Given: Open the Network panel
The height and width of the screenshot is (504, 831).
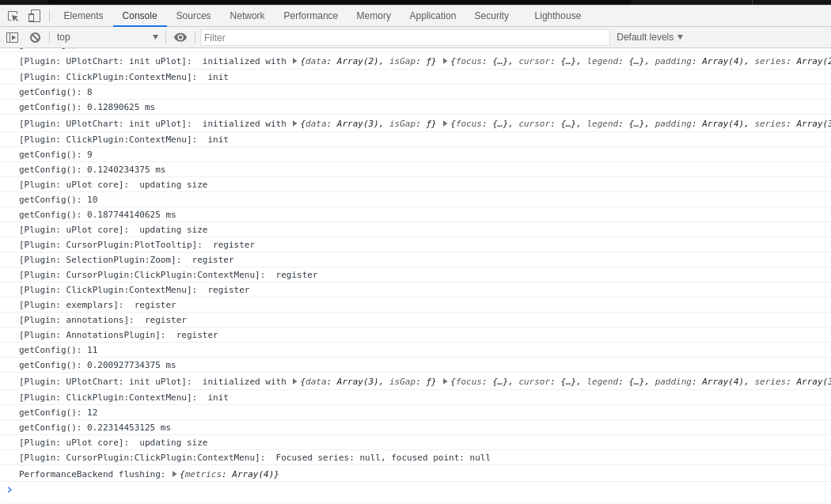Looking at the screenshot, I should point(247,16).
